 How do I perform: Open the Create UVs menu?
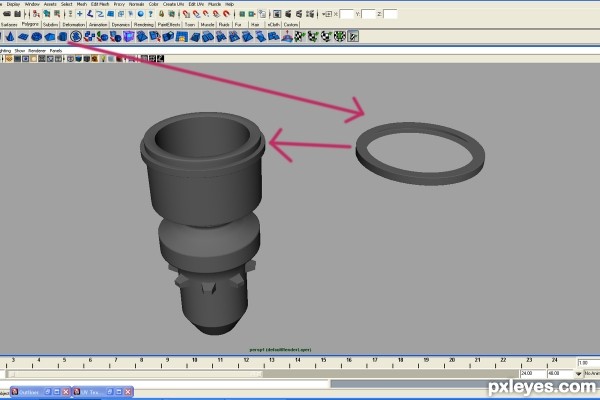tap(173, 4)
